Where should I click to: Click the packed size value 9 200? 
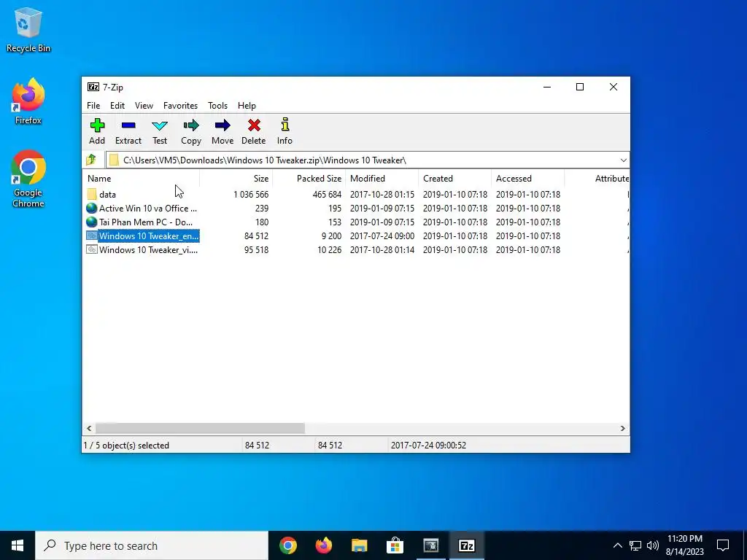coord(332,236)
